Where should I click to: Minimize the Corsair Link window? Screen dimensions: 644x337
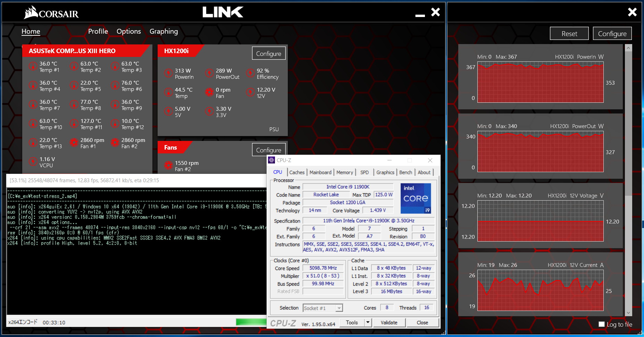click(x=420, y=15)
